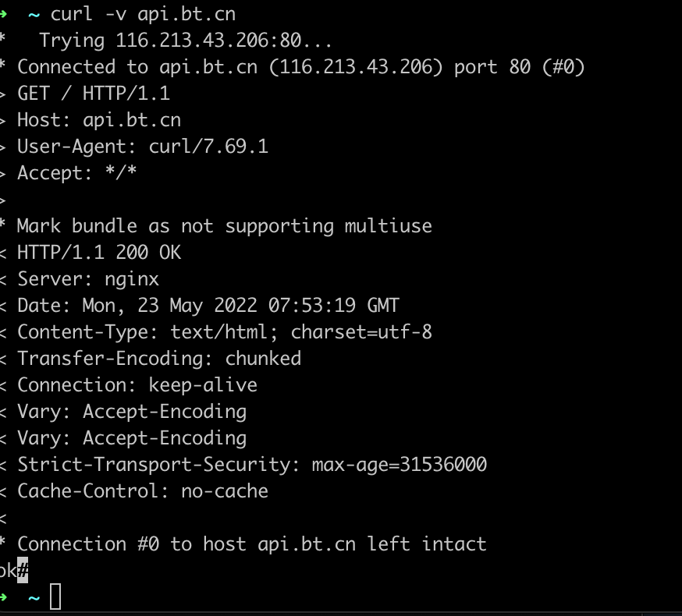The image size is (682, 616).
Task: Click the User-Agent curl/7.69.1 line
Action: [x=143, y=147]
